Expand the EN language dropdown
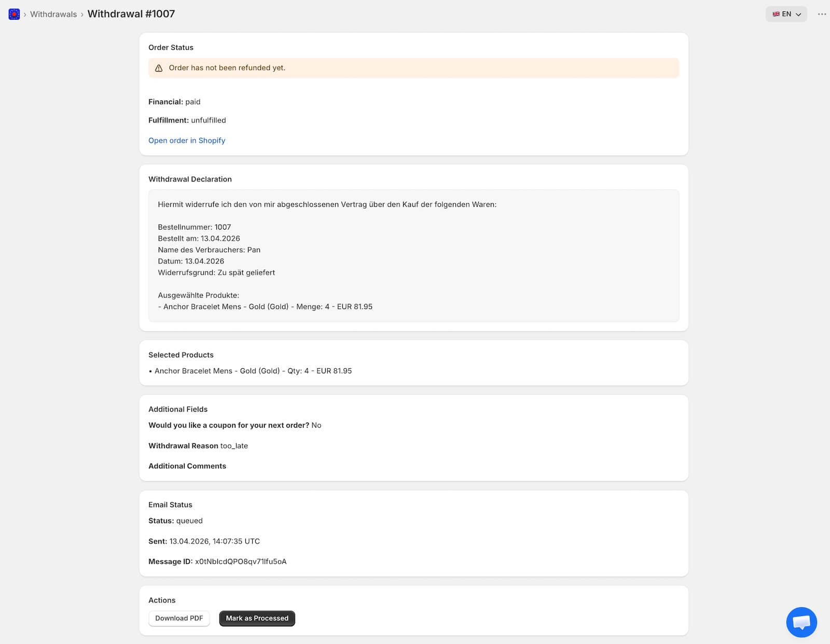This screenshot has width=830, height=644. [x=786, y=14]
